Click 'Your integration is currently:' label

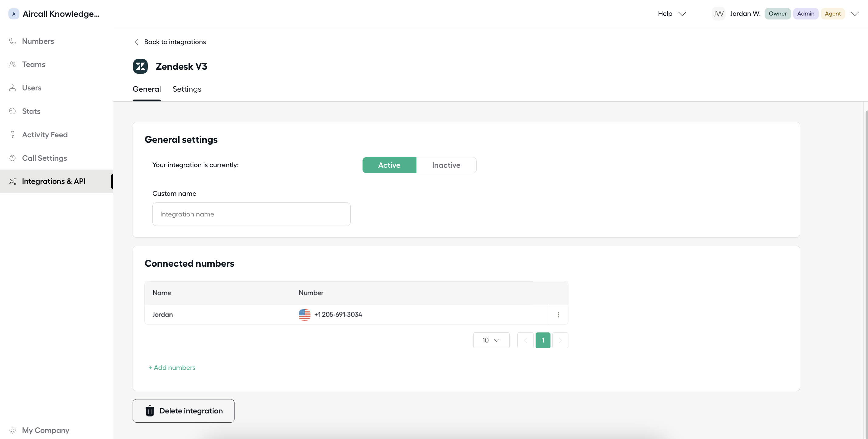pyautogui.click(x=196, y=165)
